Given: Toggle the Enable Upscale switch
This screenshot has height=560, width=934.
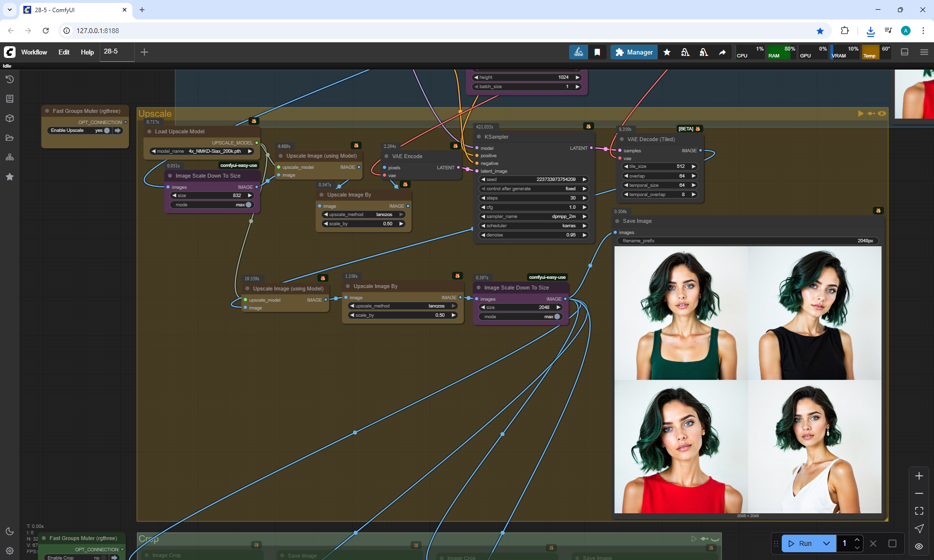Looking at the screenshot, I should [107, 130].
